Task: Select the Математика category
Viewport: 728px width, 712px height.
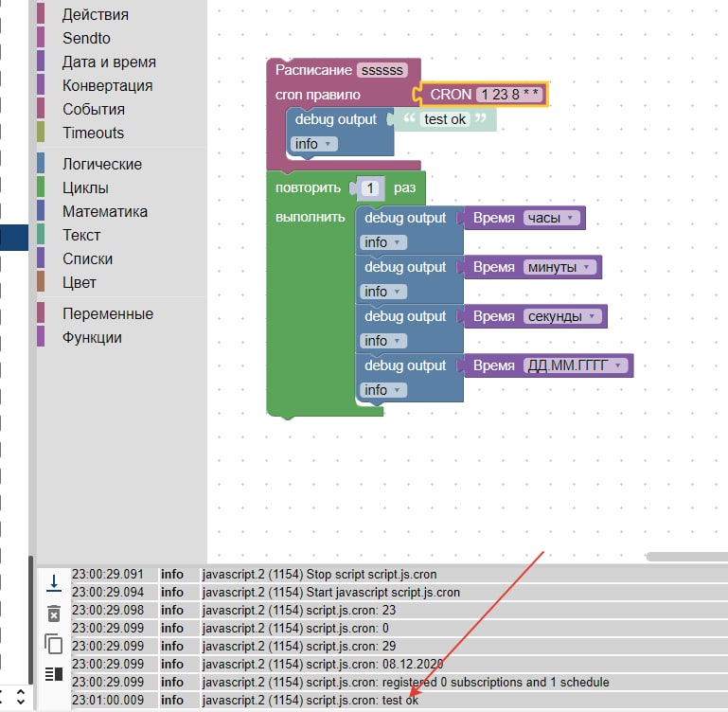Action: 105,211
